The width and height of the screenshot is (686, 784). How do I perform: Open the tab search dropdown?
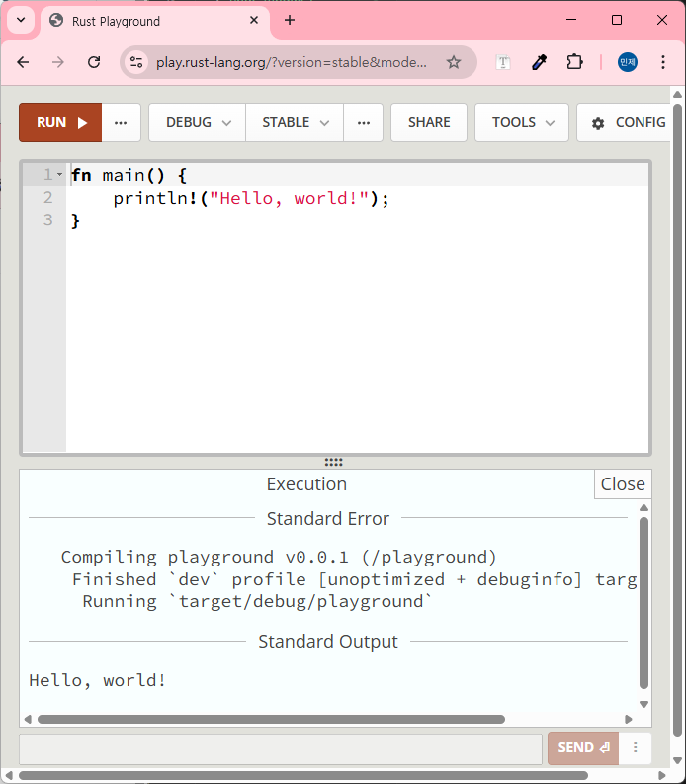[21, 20]
